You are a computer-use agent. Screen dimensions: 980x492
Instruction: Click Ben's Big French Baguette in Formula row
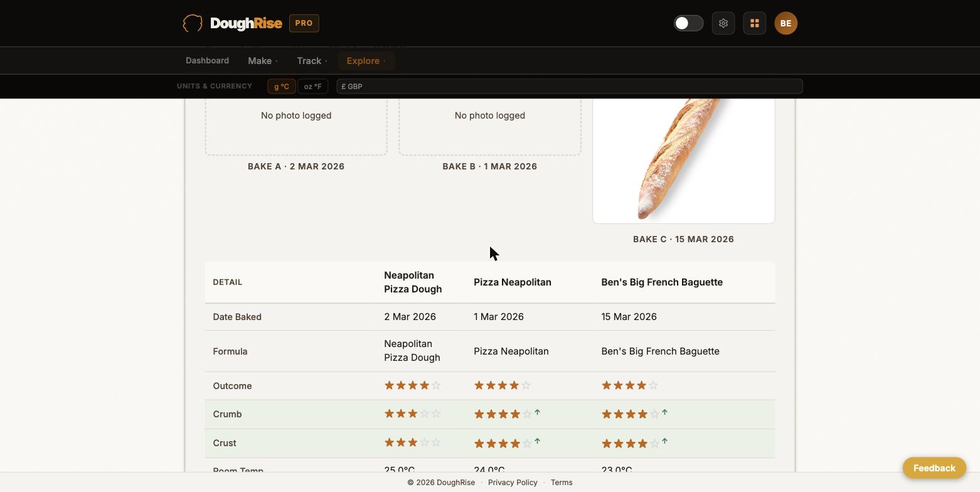660,351
